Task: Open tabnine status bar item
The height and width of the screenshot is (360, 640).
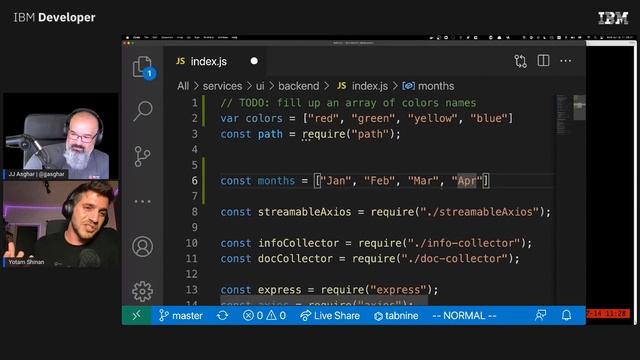Action: 396,316
